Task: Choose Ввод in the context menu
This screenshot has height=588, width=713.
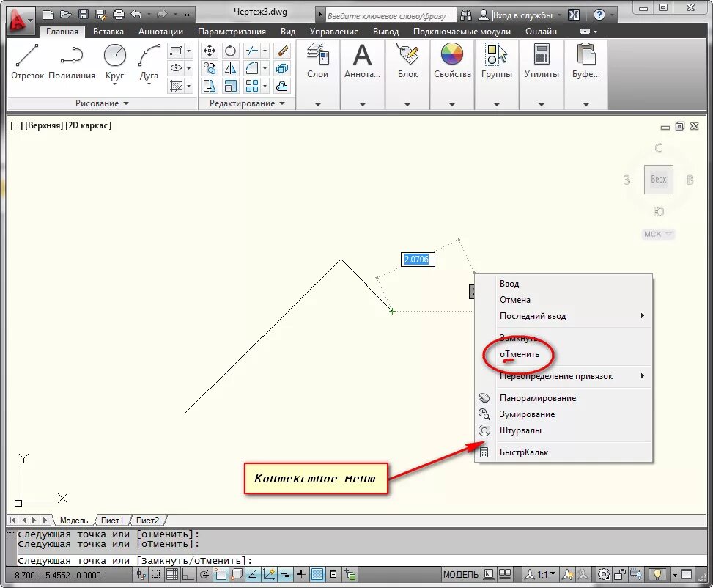Action: (x=564, y=284)
